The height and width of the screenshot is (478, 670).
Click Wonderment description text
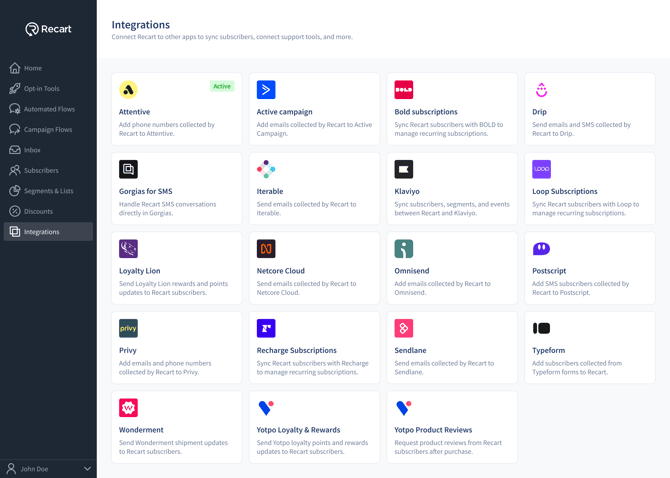click(x=173, y=447)
